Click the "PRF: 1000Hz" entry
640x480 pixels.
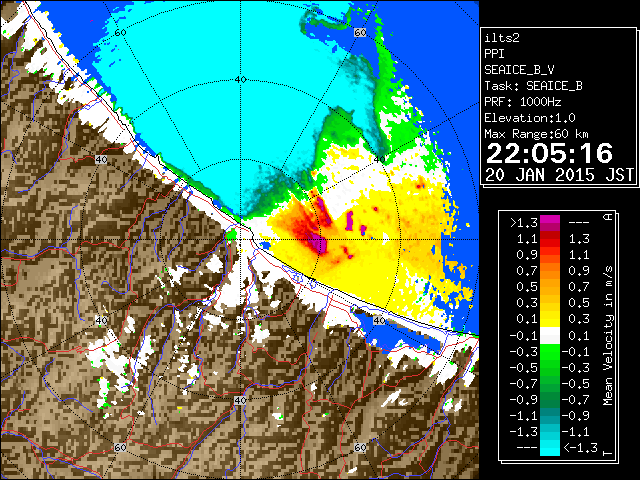click(x=522, y=102)
